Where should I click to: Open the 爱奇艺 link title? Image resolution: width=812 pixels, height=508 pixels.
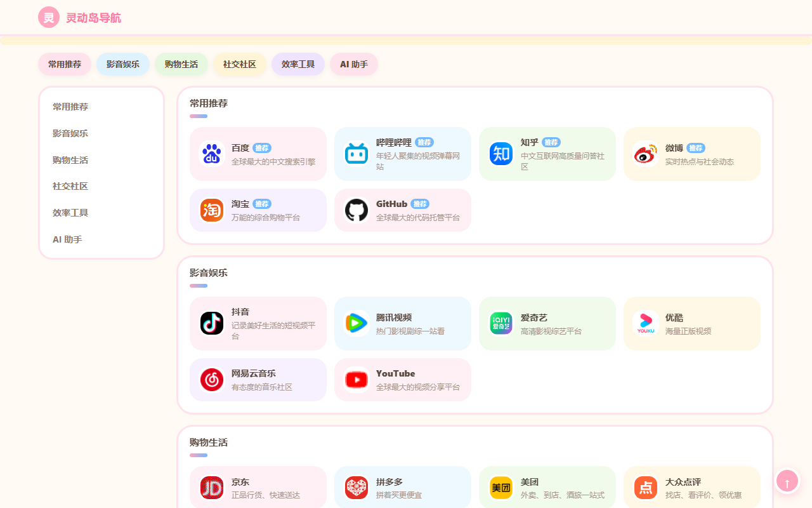[x=534, y=317]
